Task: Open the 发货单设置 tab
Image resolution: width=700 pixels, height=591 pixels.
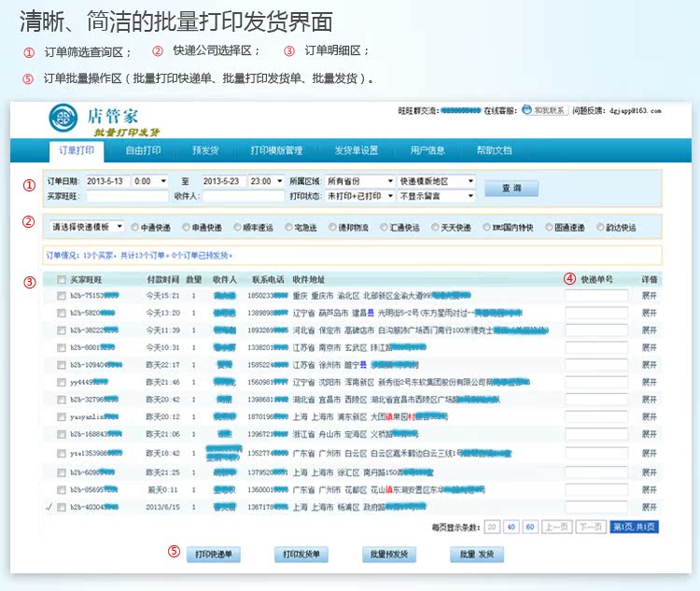Action: point(357,150)
